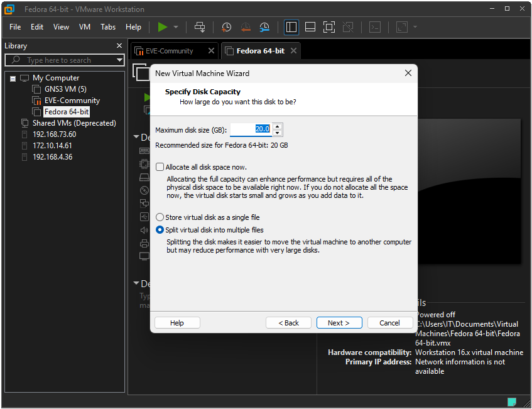Click the Maximum disk size field

click(x=251, y=129)
